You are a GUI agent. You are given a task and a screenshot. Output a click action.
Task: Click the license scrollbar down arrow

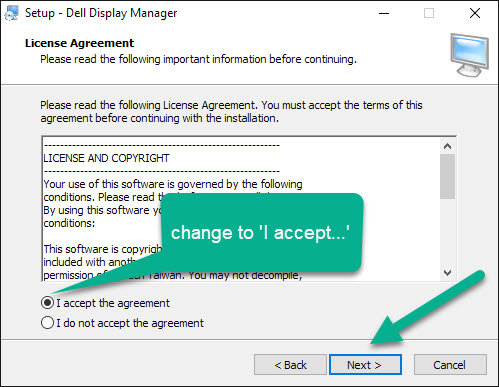point(448,273)
